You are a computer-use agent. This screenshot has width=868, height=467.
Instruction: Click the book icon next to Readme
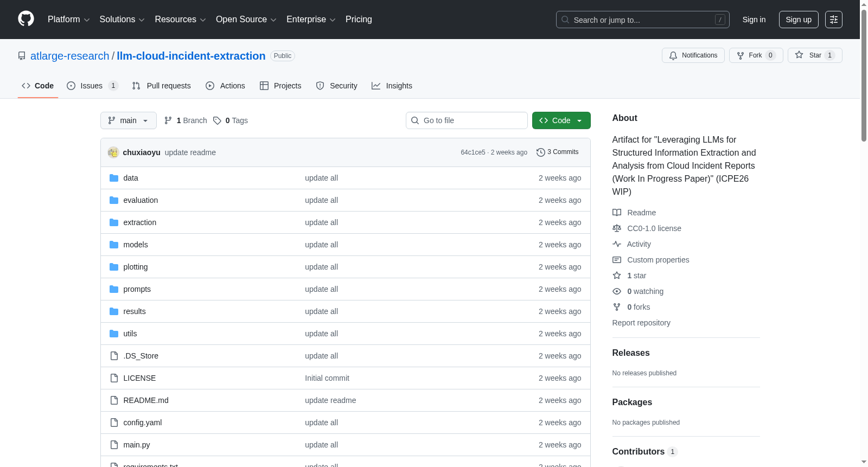pos(617,213)
